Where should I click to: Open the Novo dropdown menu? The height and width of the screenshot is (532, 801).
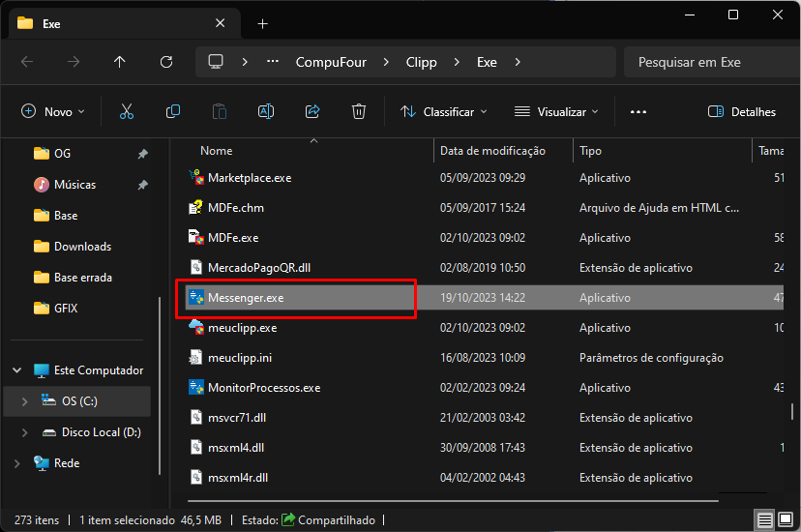[53, 112]
